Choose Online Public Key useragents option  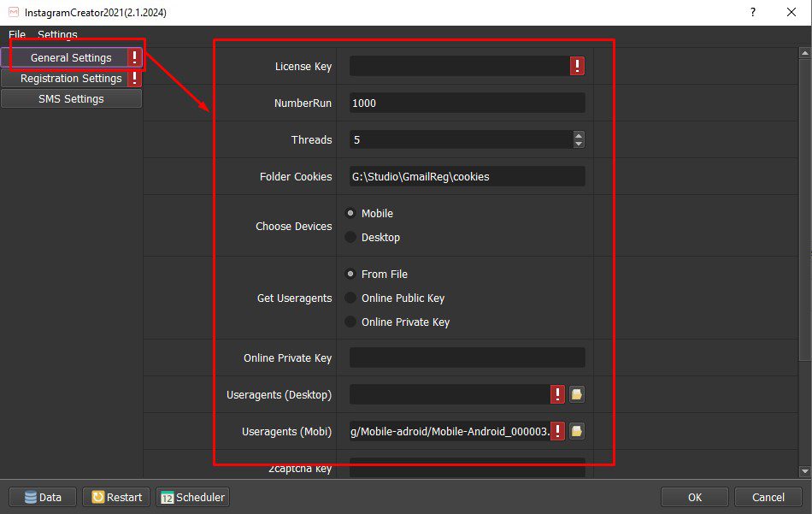pyautogui.click(x=350, y=298)
